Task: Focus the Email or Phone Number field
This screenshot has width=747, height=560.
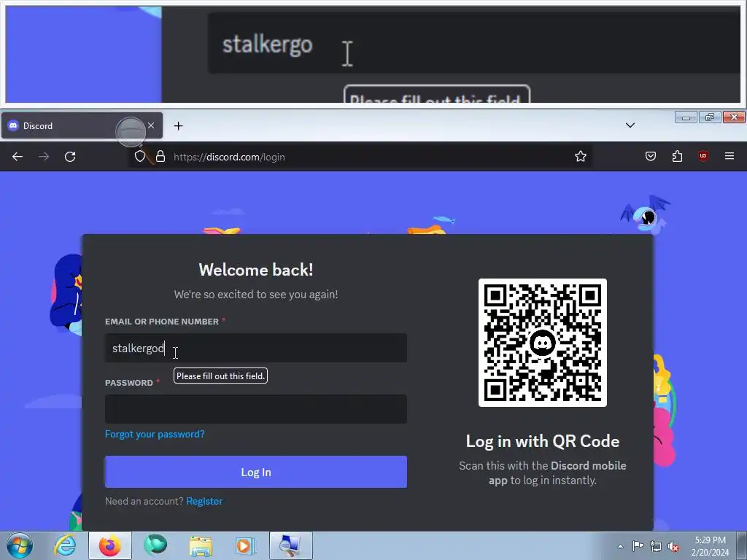Action: (x=256, y=348)
